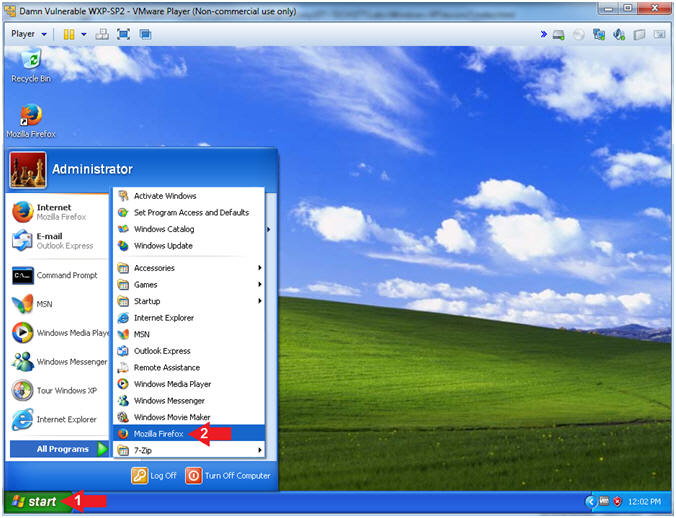Launch Tour Windows XP
676x518 pixels.
[58, 391]
